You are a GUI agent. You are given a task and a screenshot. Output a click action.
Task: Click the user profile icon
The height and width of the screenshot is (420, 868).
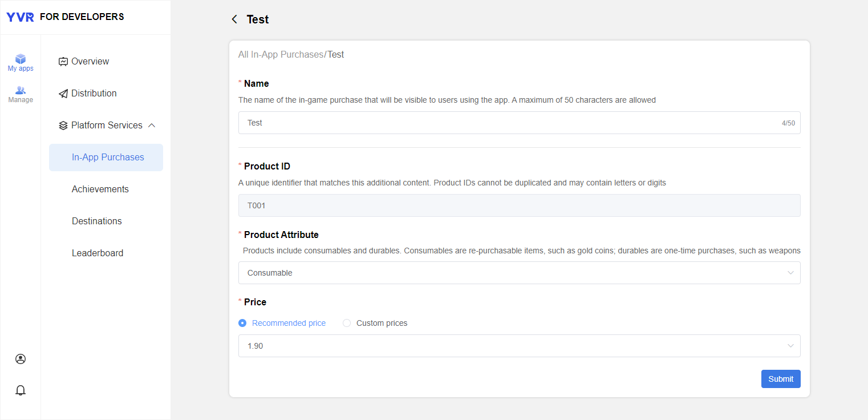point(21,359)
